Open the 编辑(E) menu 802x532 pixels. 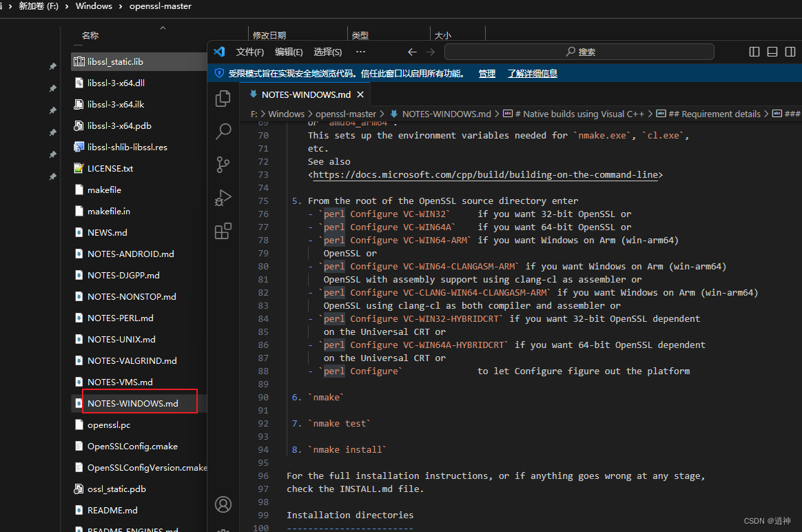[289, 52]
